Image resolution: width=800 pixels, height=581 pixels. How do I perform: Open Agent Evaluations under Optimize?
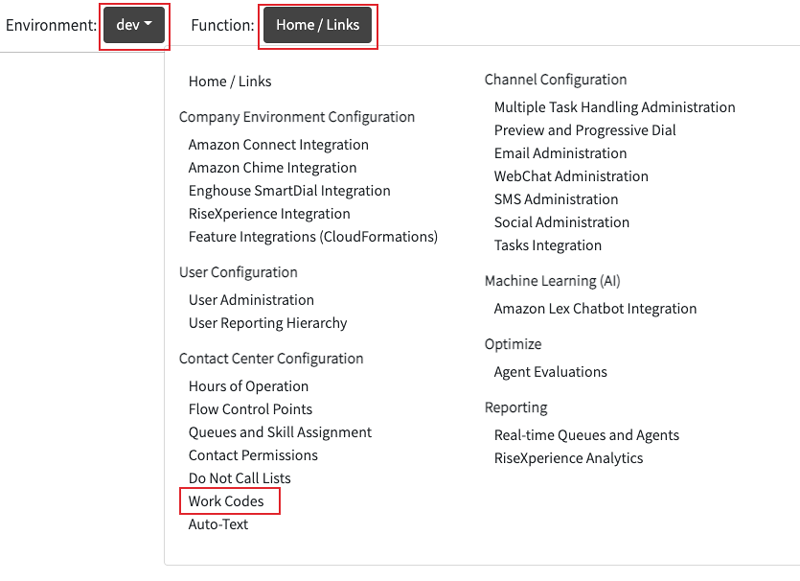550,372
